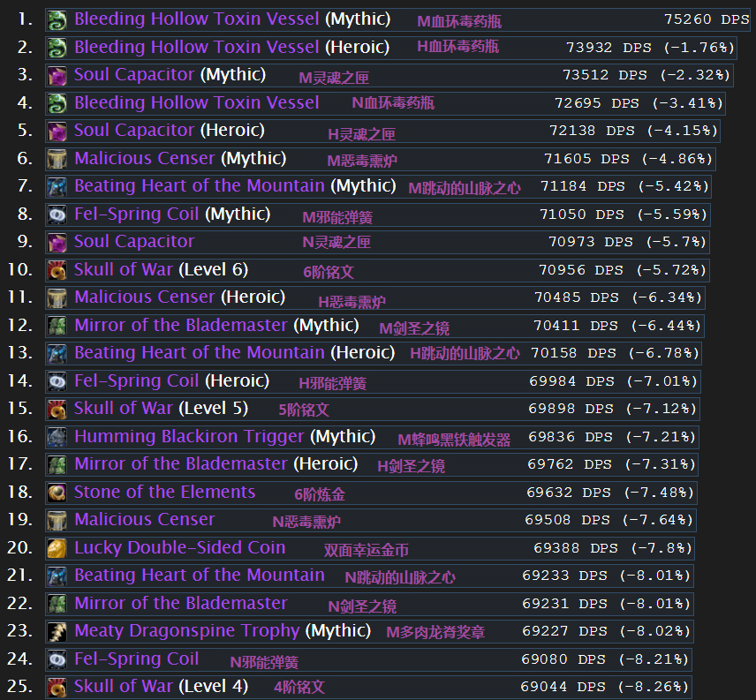
Task: Open Bleeding Hollow Toxin Vessel (Mythic) link
Action: tap(232, 19)
